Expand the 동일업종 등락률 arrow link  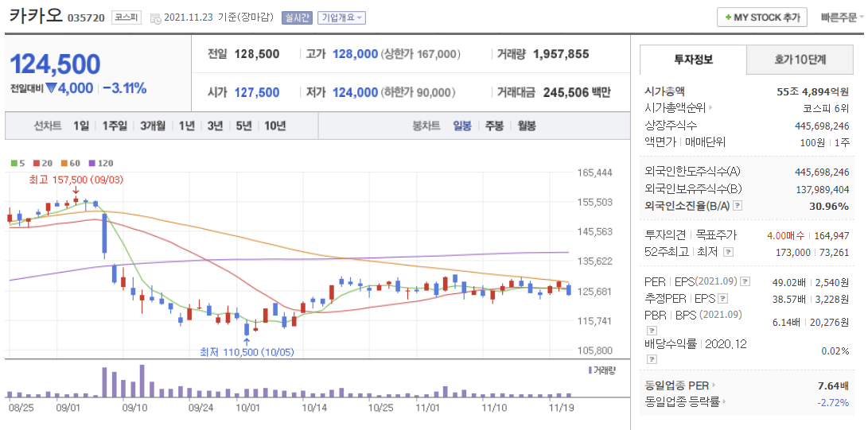coord(723,402)
